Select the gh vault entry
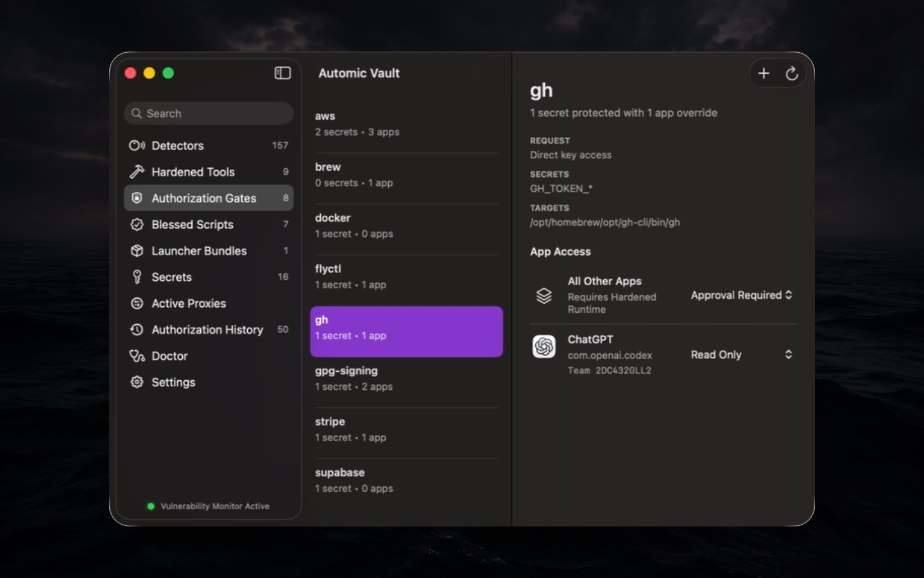924x578 pixels. click(406, 331)
